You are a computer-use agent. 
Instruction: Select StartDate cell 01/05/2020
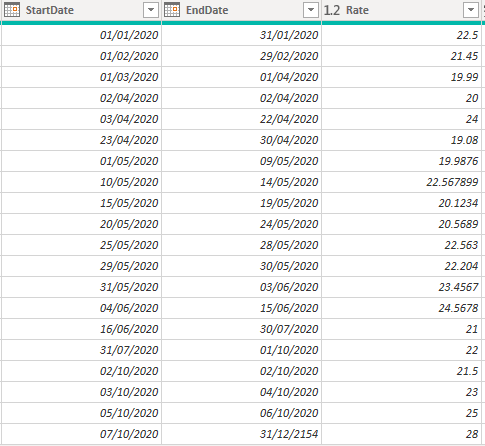coord(81,161)
